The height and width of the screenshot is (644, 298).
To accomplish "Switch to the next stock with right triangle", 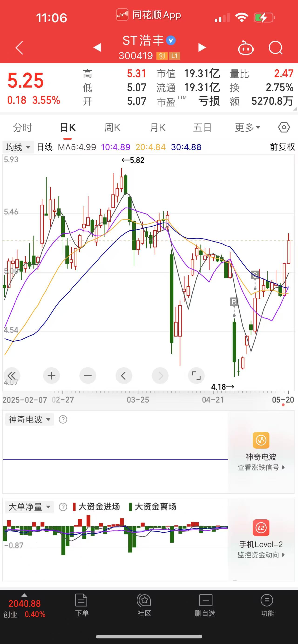I will 202,47.
